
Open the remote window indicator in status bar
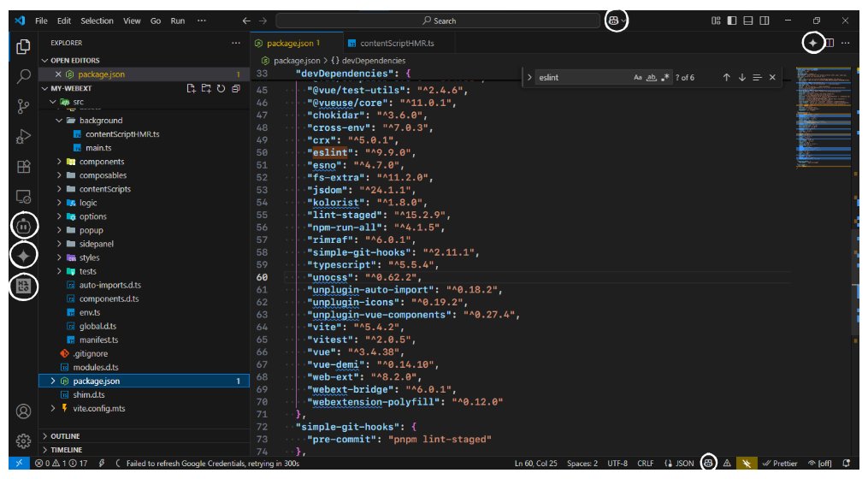pos(19,463)
